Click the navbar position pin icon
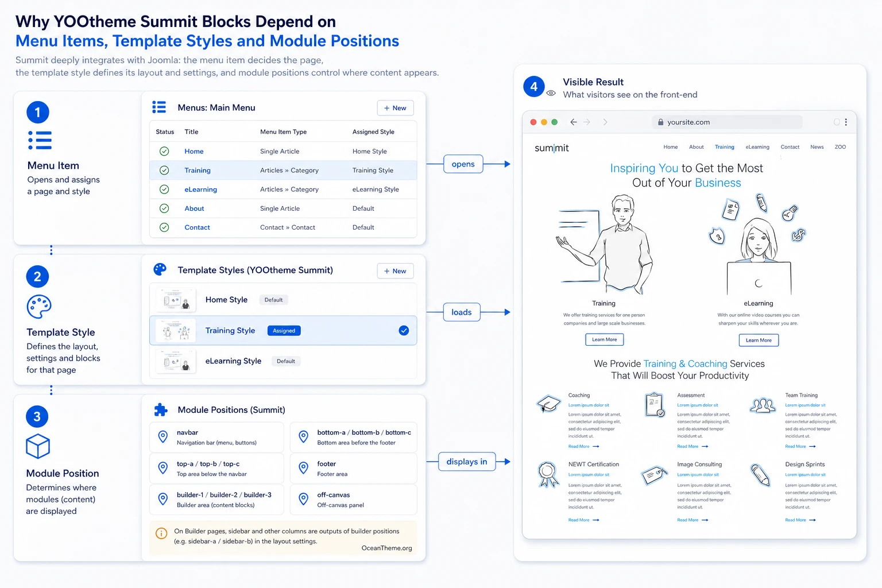The width and height of the screenshot is (882, 588). pos(163,437)
